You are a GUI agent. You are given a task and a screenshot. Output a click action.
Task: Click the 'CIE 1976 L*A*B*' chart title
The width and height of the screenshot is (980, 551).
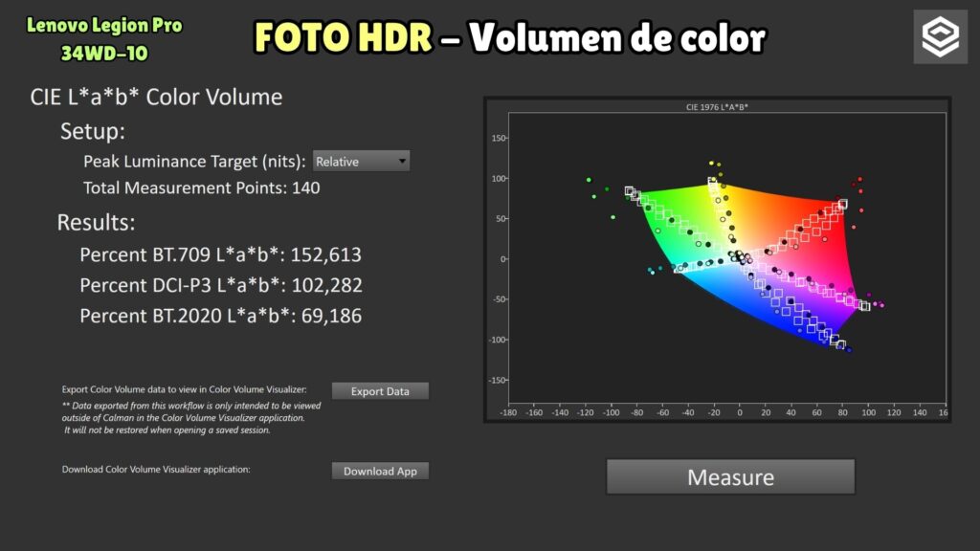click(717, 107)
